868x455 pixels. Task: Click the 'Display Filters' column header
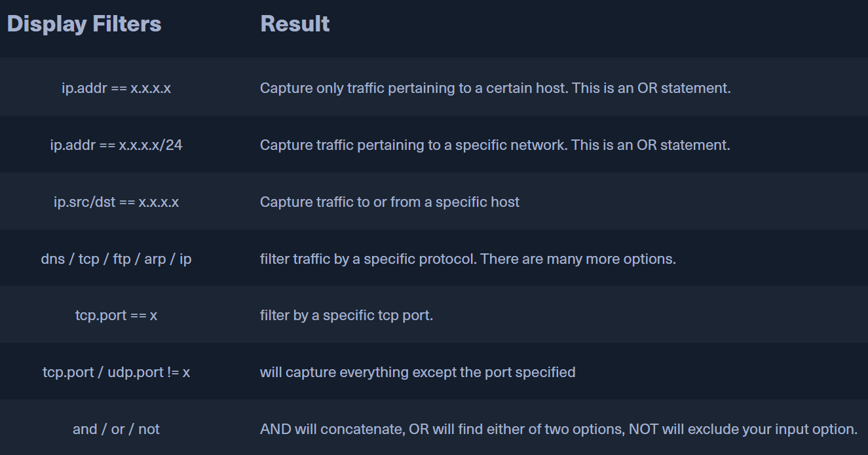[84, 24]
